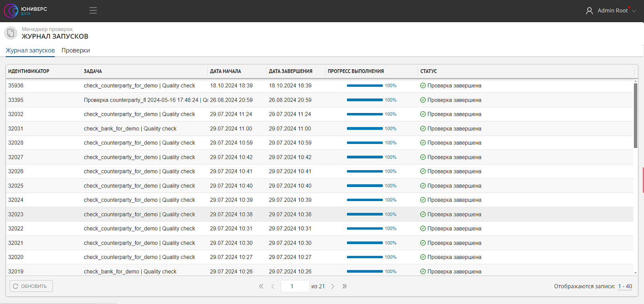The width and height of the screenshot is (644, 304).
Task: Open the Проверки tab
Action: point(76,50)
